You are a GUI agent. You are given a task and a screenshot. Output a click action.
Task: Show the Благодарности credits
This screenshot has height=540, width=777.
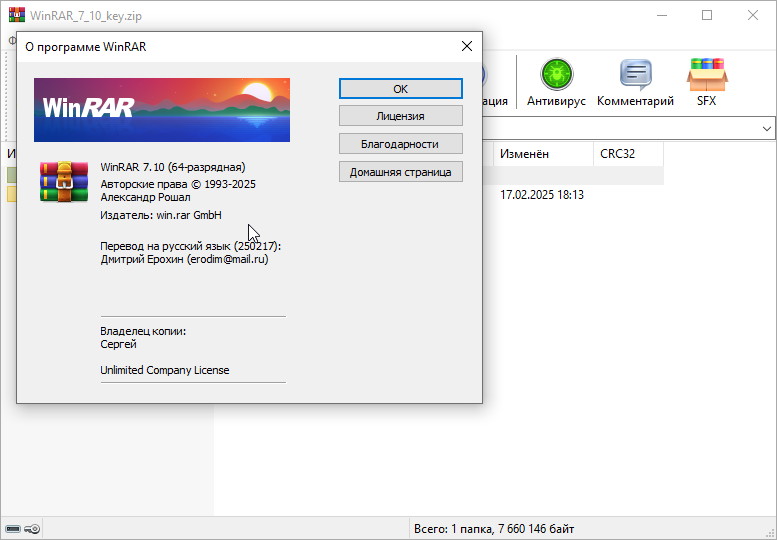[401, 144]
